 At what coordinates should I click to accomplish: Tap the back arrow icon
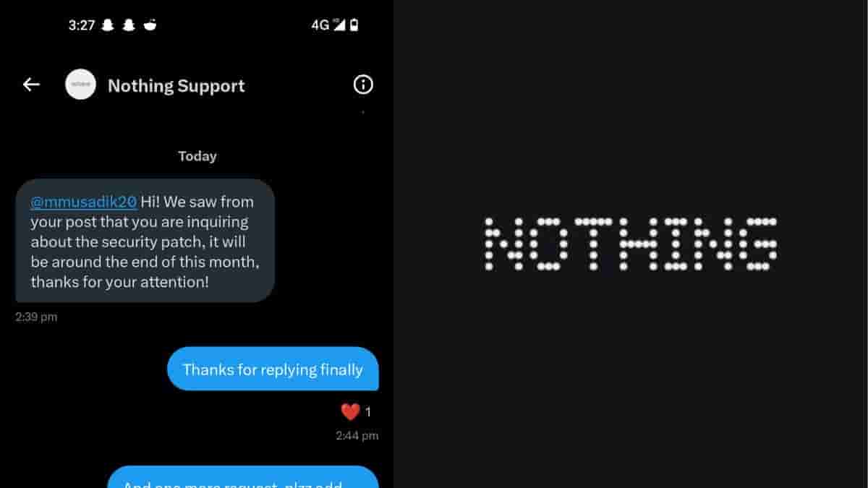31,85
